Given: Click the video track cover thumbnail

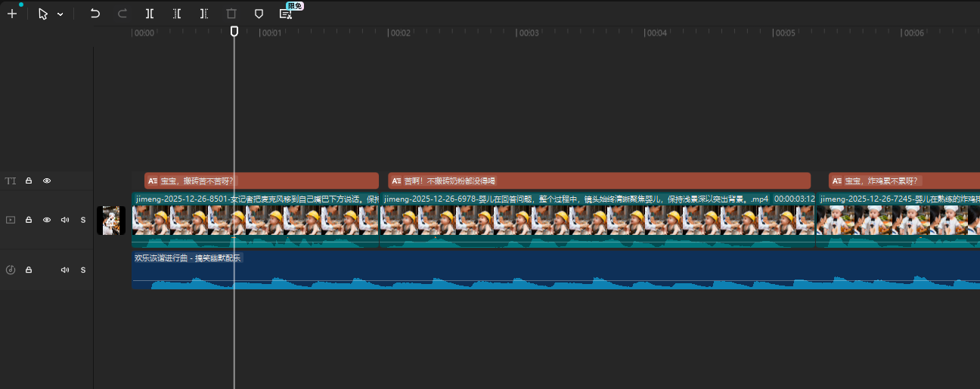Looking at the screenshot, I should click(111, 221).
